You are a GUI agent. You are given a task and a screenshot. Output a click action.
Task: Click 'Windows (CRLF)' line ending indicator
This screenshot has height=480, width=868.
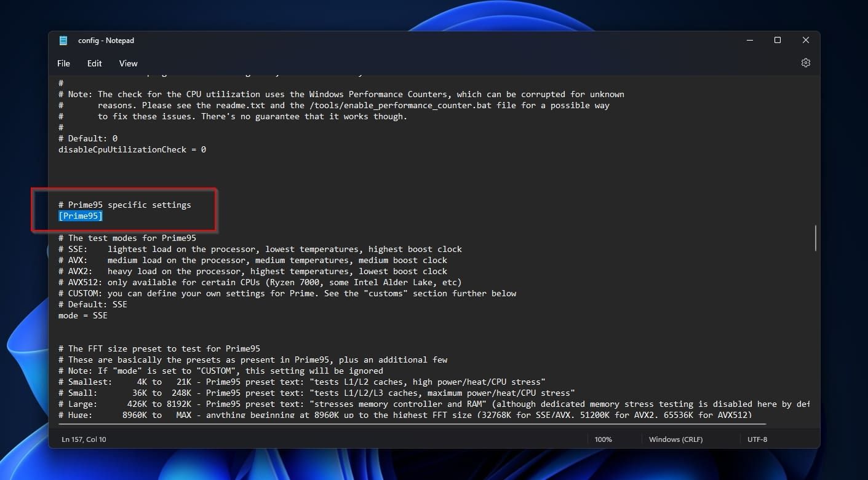(675, 439)
